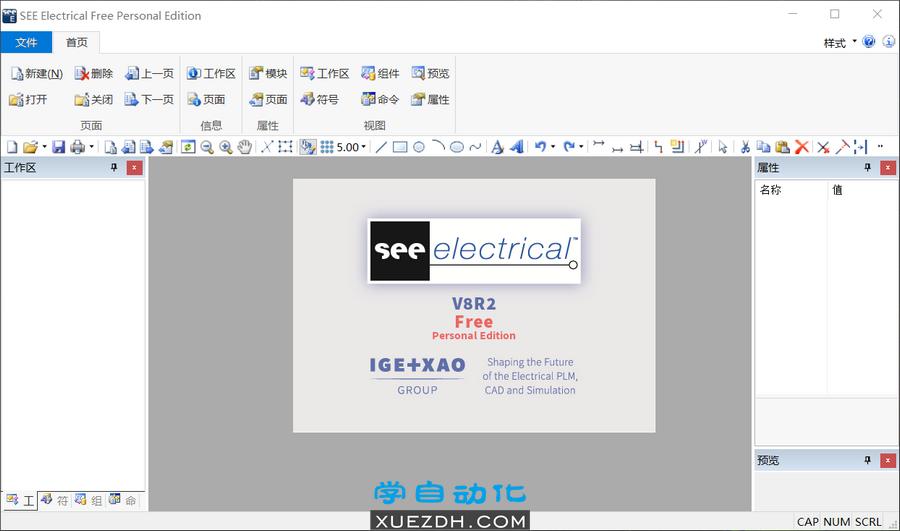Toggle 属性 panel in 视图 group

click(x=430, y=99)
